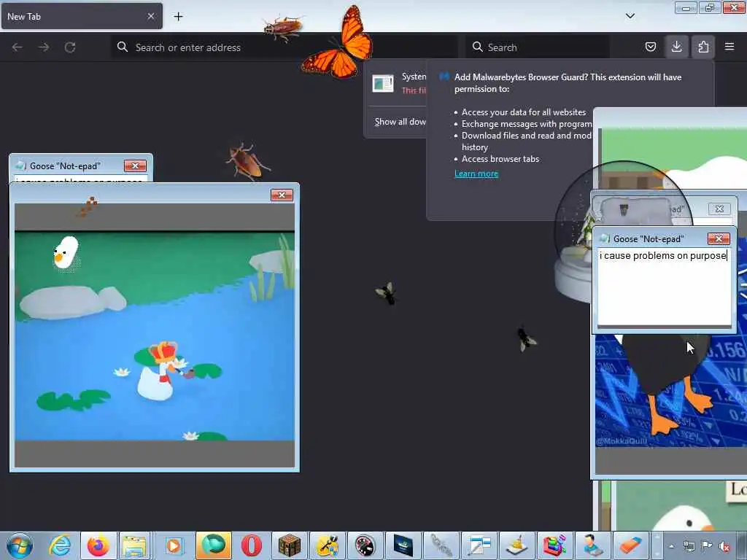
Task: Reload the current page
Action: tap(70, 47)
